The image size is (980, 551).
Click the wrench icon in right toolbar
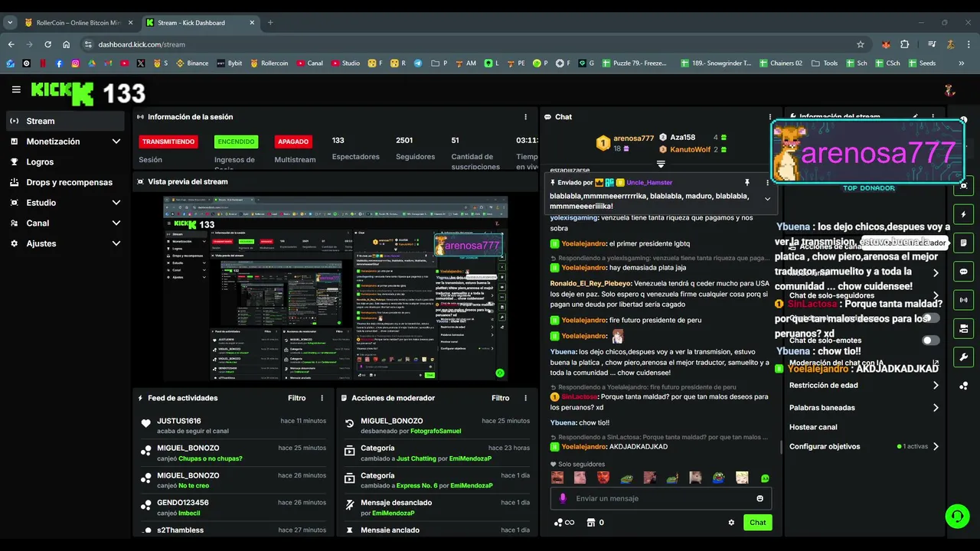[x=963, y=357]
